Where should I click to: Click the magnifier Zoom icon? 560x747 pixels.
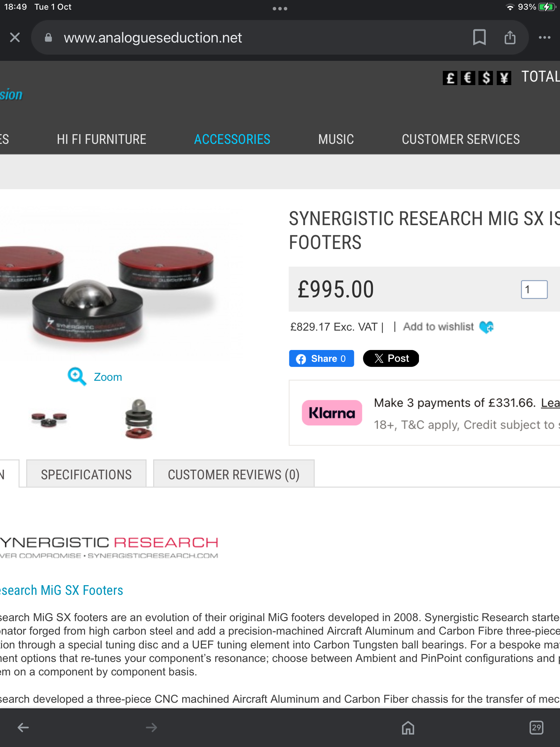(x=77, y=376)
